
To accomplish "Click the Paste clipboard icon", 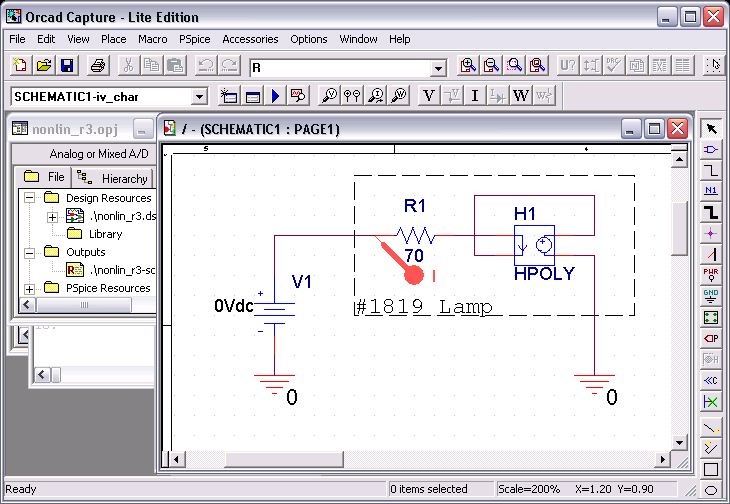I will (175, 66).
